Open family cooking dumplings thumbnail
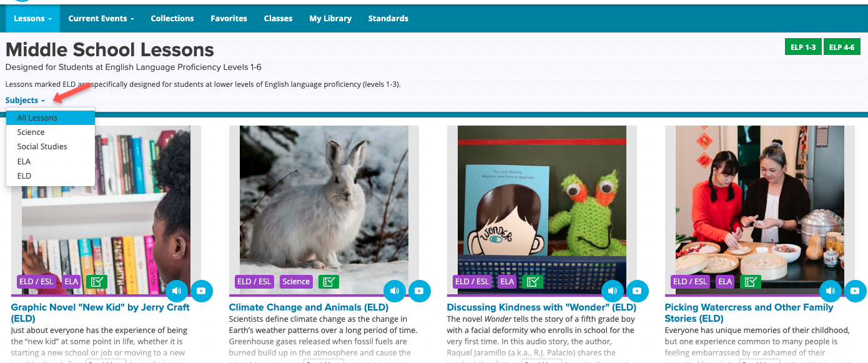The height and width of the screenshot is (363, 868). 760,210
